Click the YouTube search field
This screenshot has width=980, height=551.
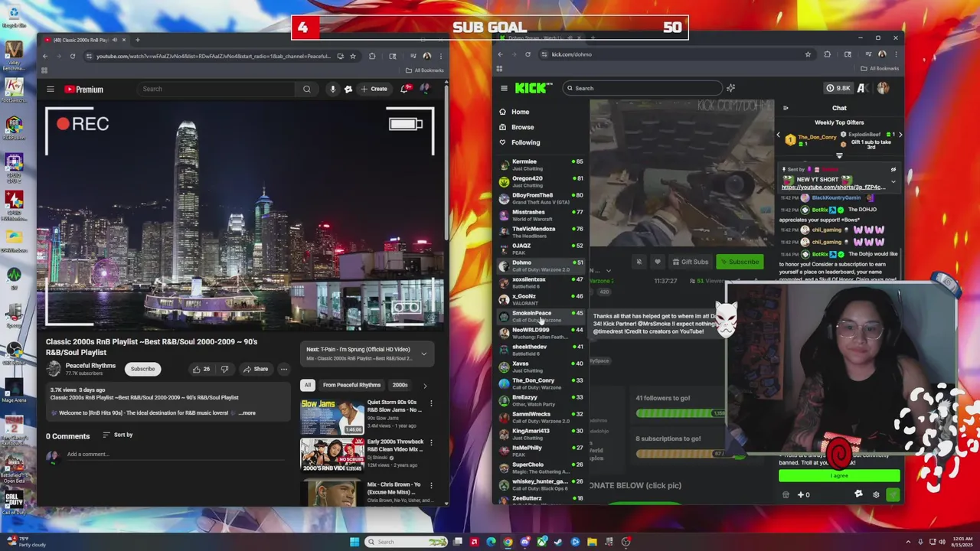[x=217, y=89]
